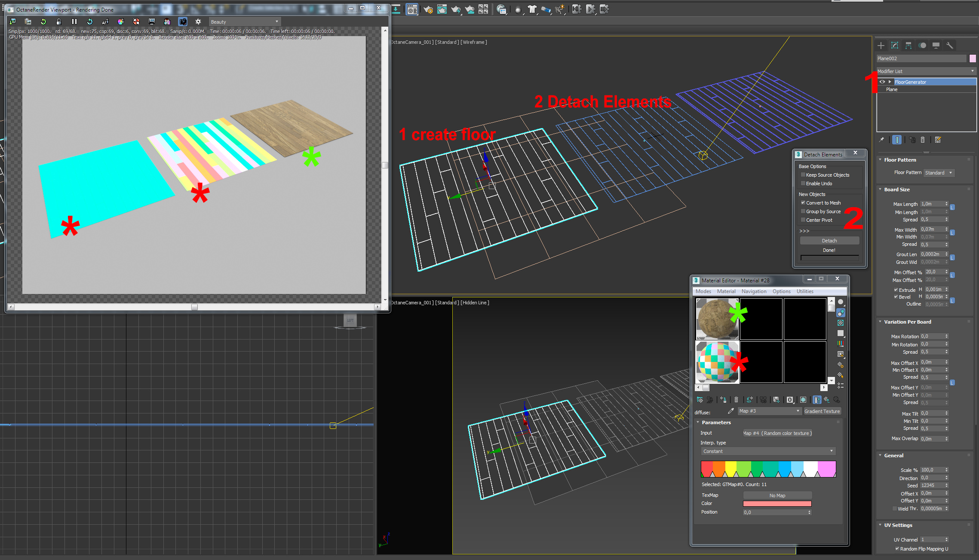Click the camera snapshot icon in Octane toolbar
This screenshot has height=560, width=979.
point(183,21)
